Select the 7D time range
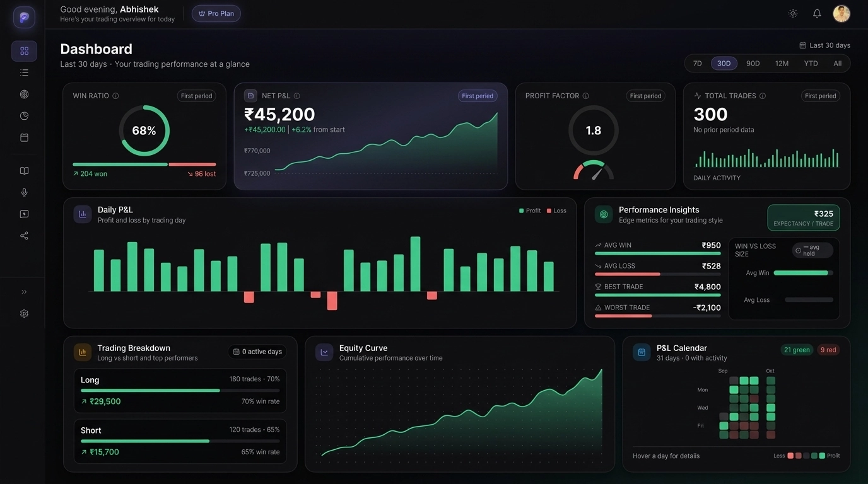The image size is (868, 484). coord(697,63)
